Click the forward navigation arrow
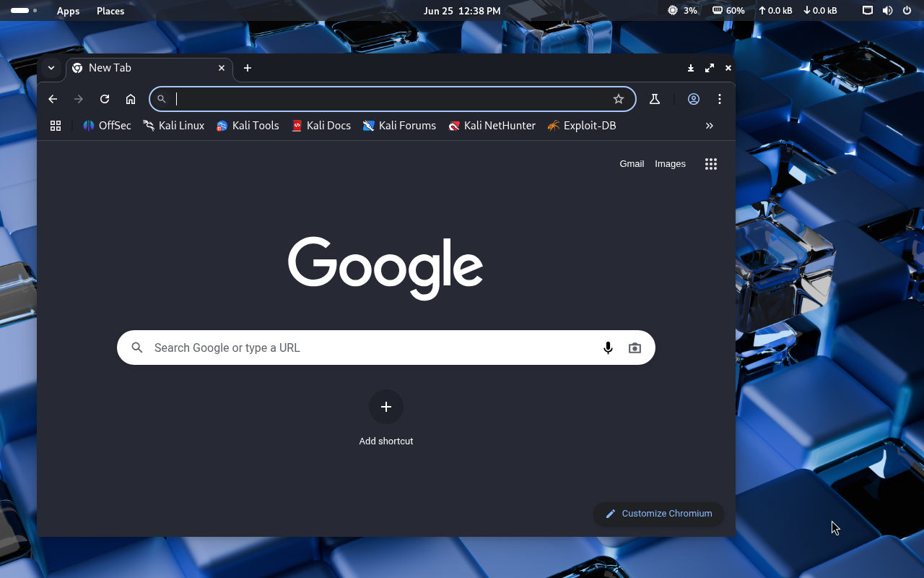The width and height of the screenshot is (924, 578). pyautogui.click(x=79, y=99)
